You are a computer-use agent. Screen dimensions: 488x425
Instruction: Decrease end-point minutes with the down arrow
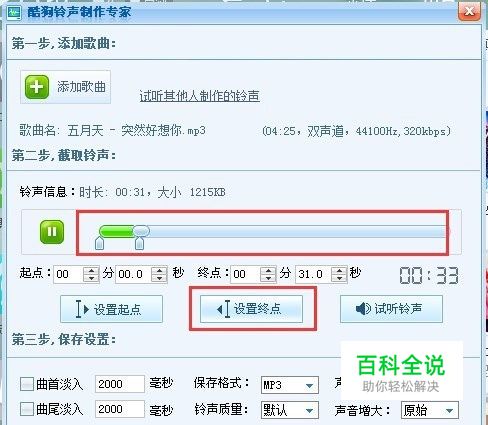click(269, 278)
